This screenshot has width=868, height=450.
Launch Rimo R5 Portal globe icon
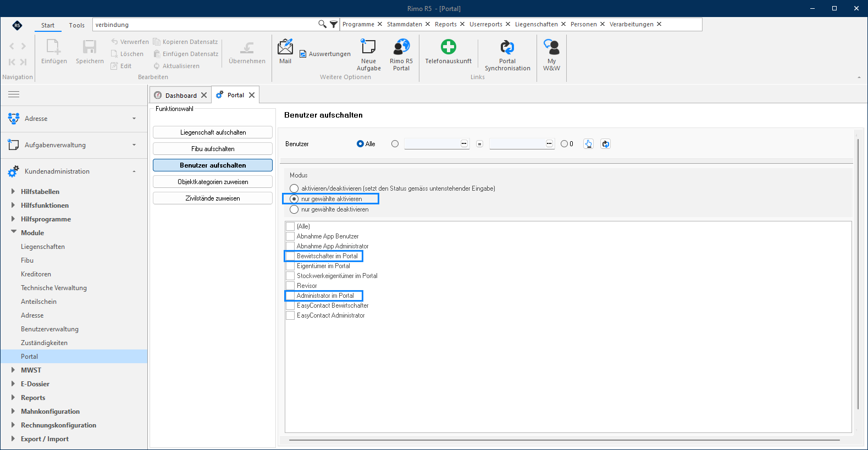click(401, 54)
